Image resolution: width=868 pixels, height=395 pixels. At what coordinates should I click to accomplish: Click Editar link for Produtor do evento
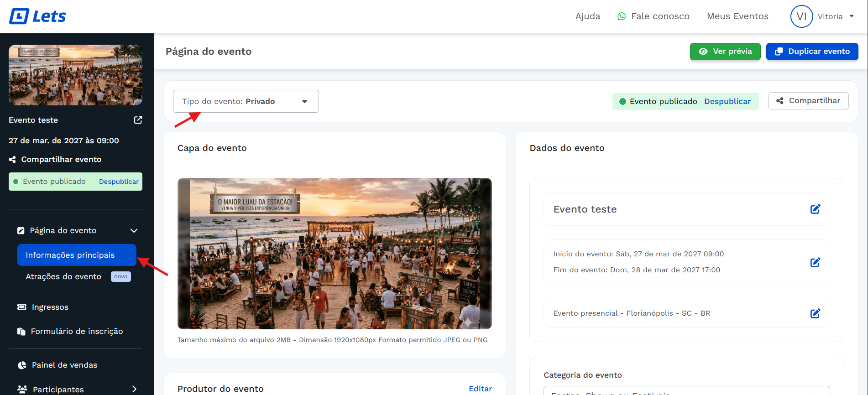tap(480, 389)
